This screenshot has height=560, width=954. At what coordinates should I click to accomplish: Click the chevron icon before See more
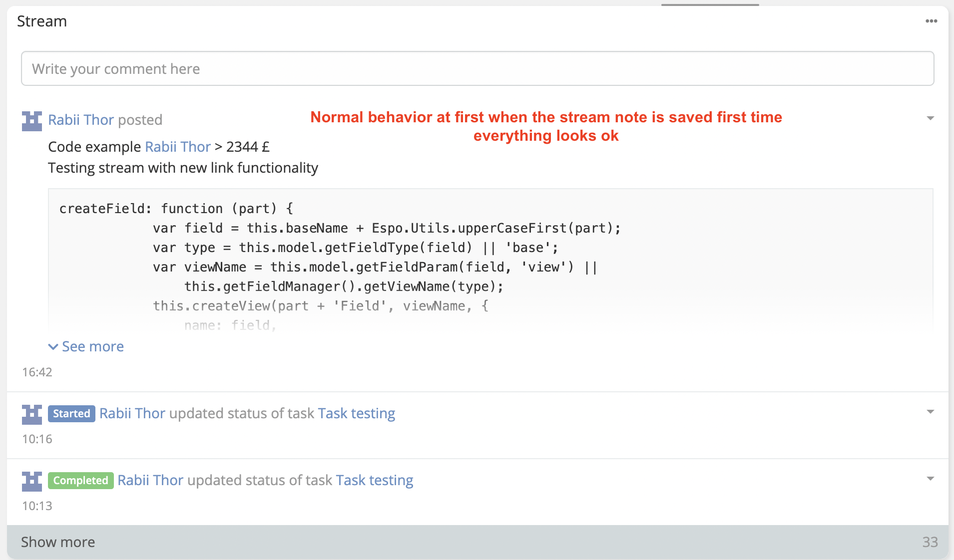pos(53,346)
